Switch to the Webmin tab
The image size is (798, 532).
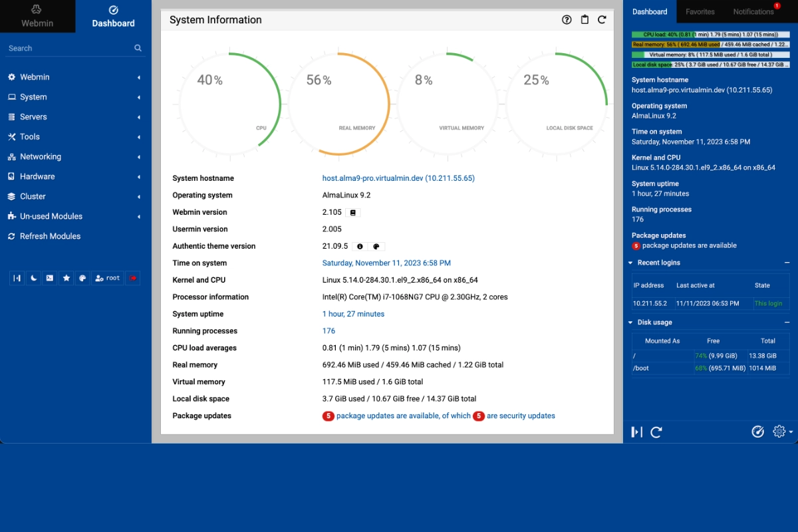pyautogui.click(x=37, y=16)
